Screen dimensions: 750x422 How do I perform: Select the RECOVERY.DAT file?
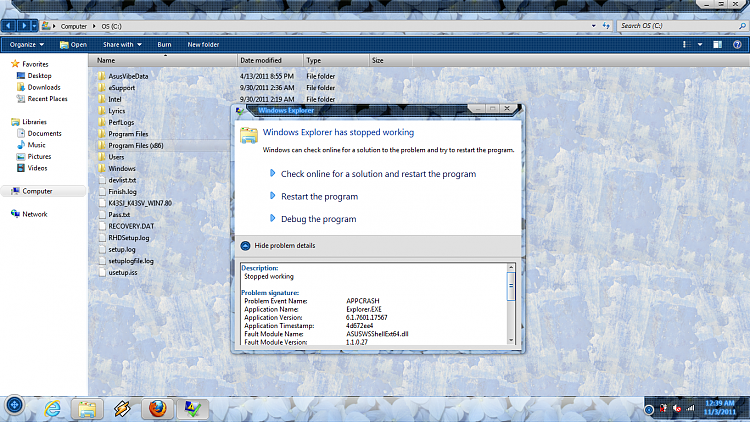(126, 226)
